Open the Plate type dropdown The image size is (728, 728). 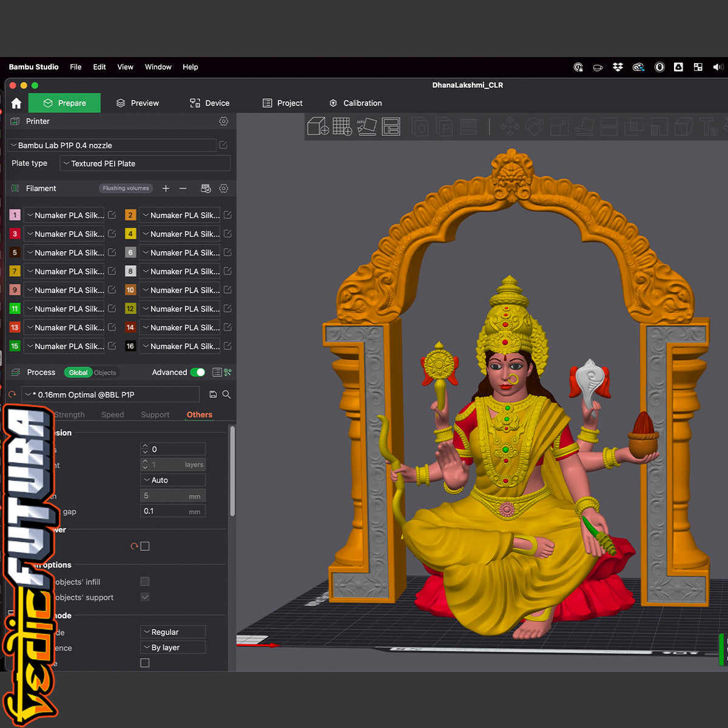[x=145, y=163]
